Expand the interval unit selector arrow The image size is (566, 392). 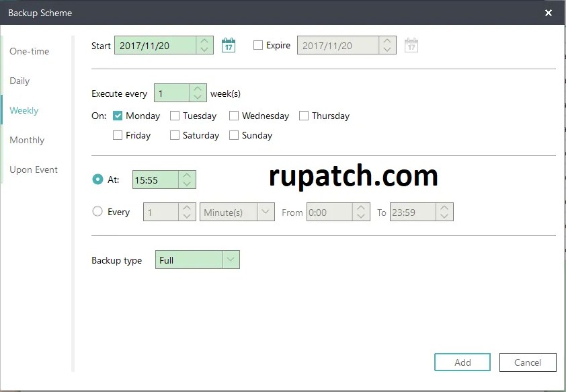click(x=266, y=211)
